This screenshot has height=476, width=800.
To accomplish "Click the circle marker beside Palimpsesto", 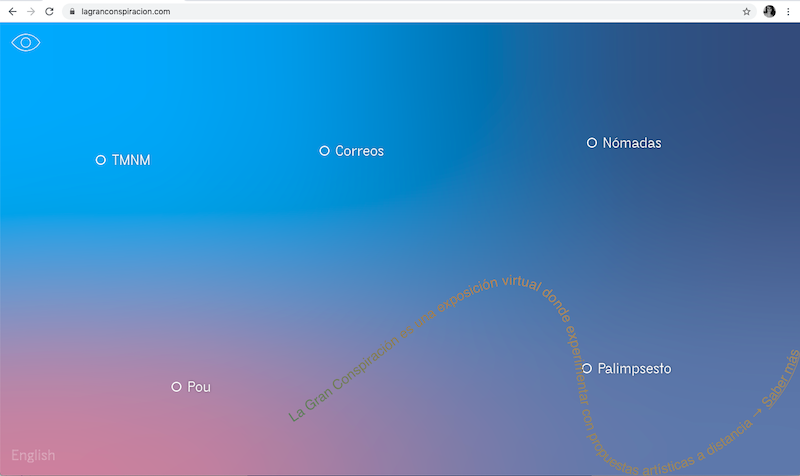I will (587, 369).
